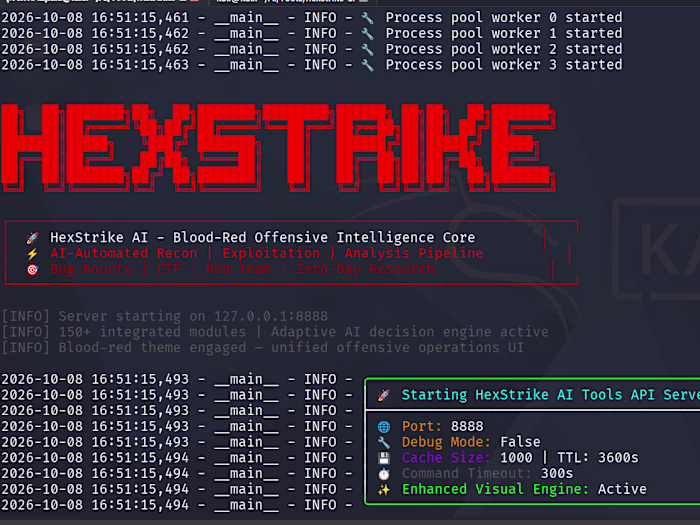Select text 'Process pool worker 2 started'

(504, 49)
